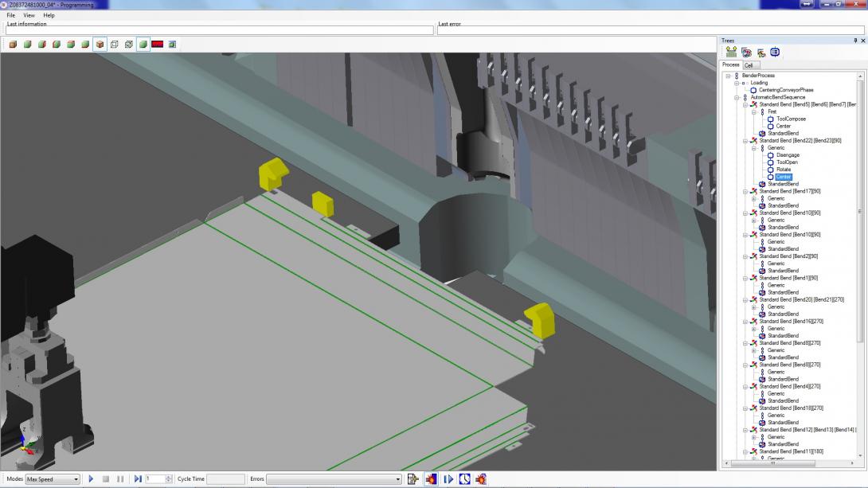Toggle the highlighted collision icon in bottom bar
Image resolution: width=868 pixels, height=488 pixels.
tap(431, 479)
